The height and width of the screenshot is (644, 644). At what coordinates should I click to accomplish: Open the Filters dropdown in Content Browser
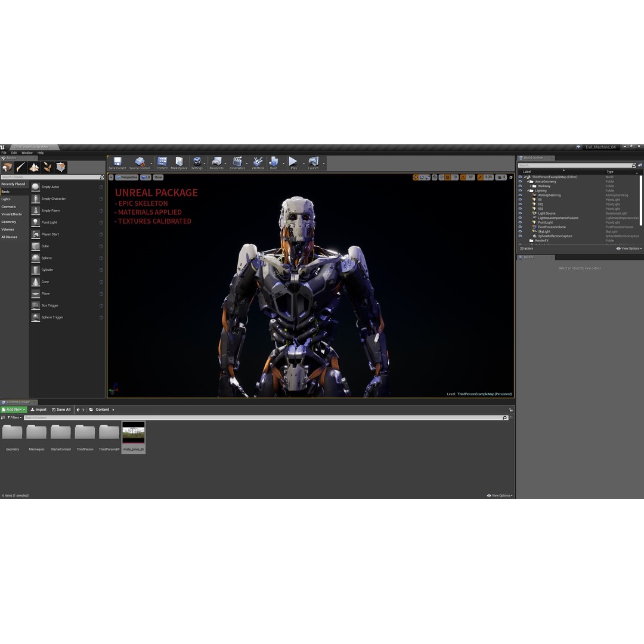click(14, 417)
